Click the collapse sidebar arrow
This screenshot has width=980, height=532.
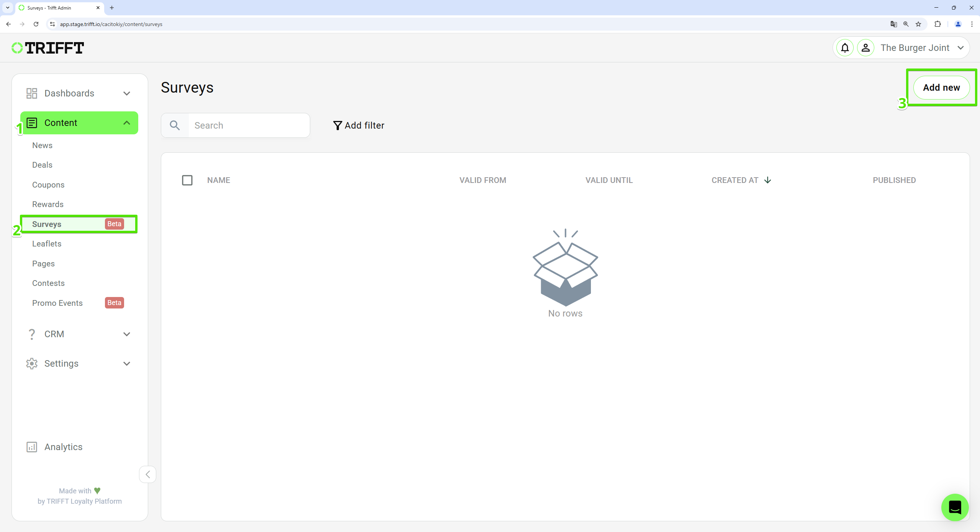pos(147,474)
